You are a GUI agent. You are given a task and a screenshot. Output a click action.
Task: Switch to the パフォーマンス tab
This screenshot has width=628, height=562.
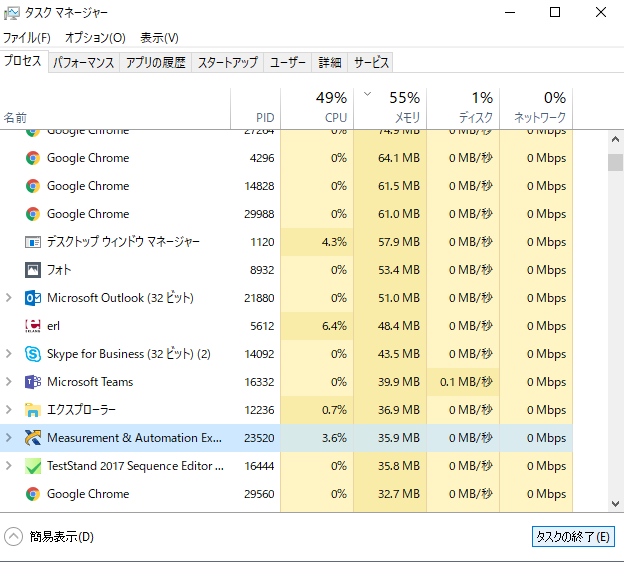pos(84,62)
